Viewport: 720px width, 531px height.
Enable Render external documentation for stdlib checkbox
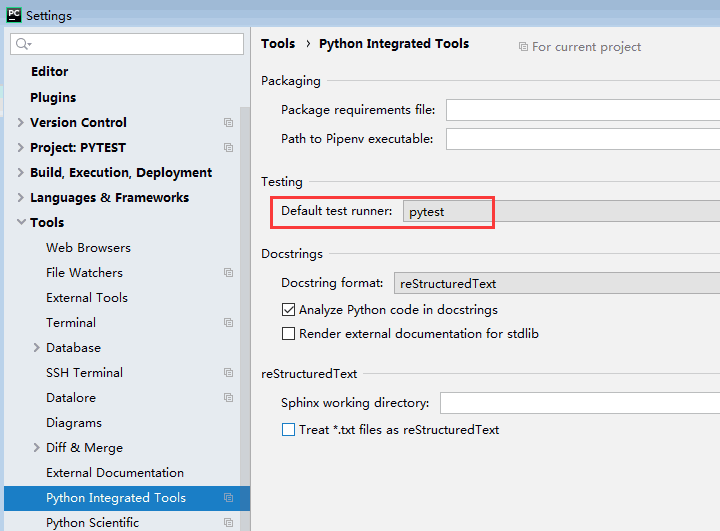click(288, 333)
